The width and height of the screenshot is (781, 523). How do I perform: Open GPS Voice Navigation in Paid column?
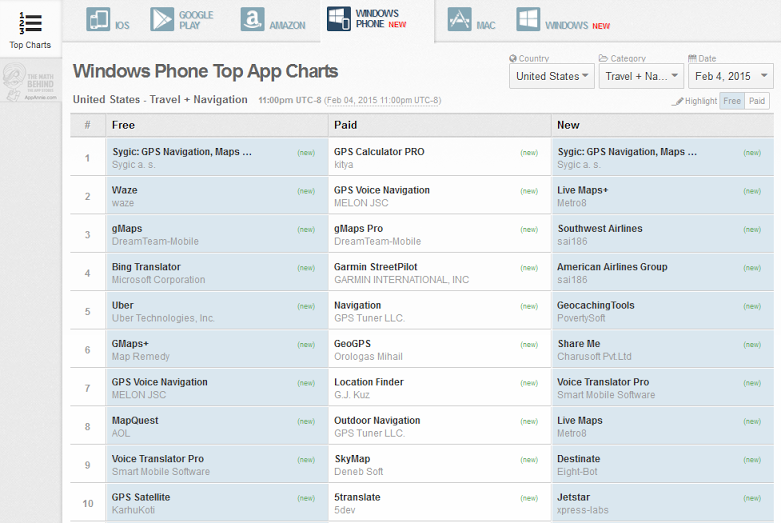click(x=382, y=190)
